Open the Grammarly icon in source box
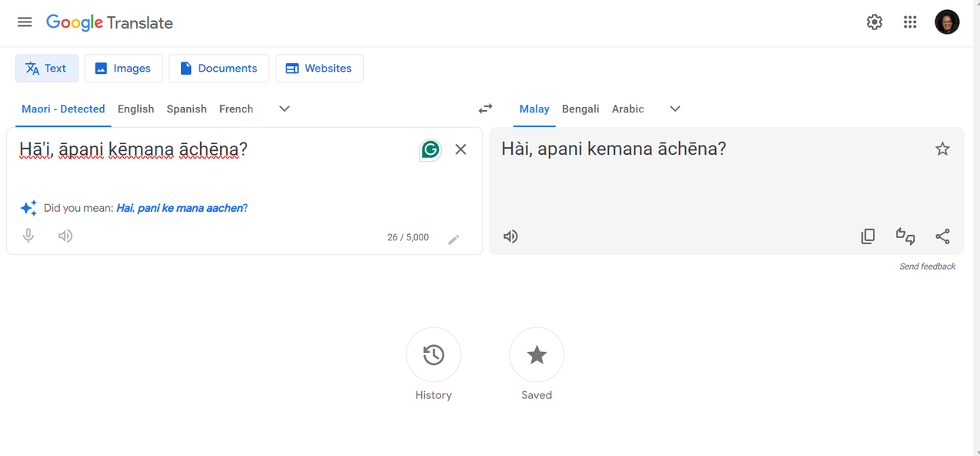The width and height of the screenshot is (980, 456). point(430,149)
